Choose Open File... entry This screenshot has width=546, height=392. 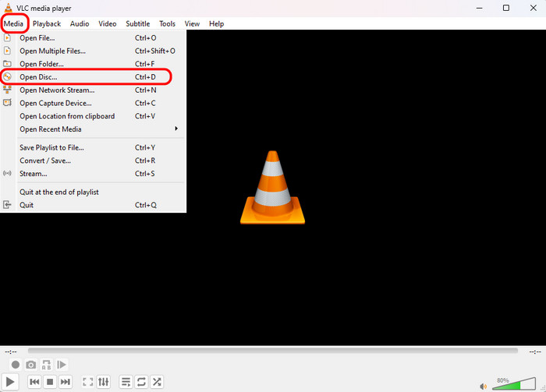click(93, 38)
